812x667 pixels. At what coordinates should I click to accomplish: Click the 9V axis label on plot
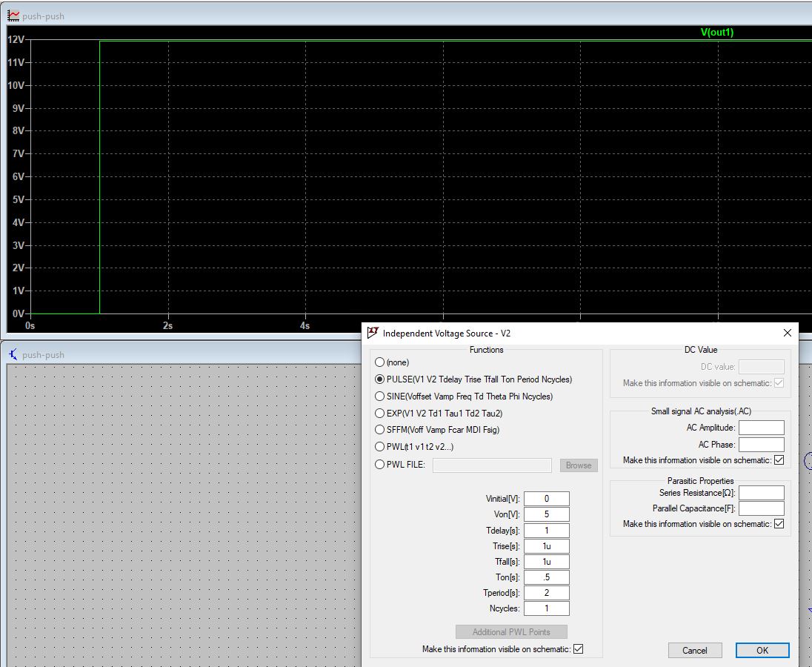18,108
